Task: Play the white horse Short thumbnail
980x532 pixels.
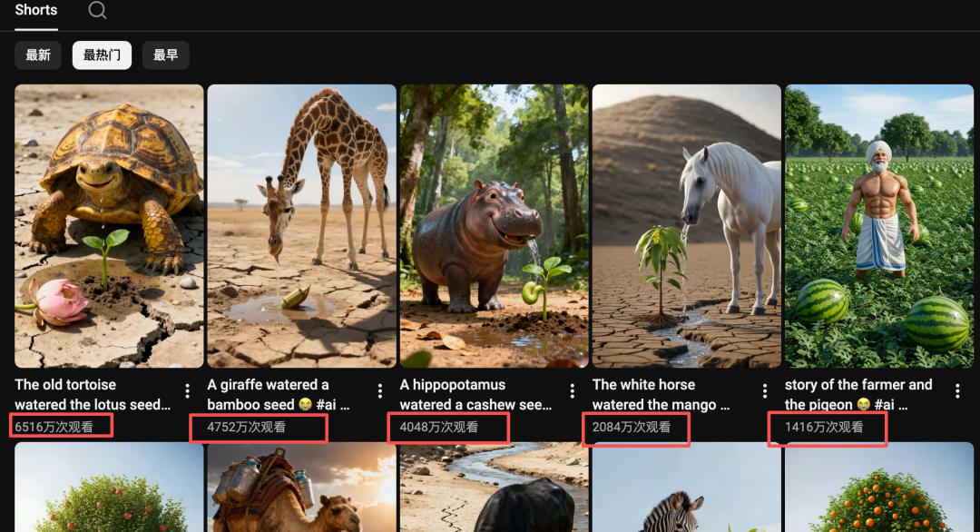Action: 686,225
